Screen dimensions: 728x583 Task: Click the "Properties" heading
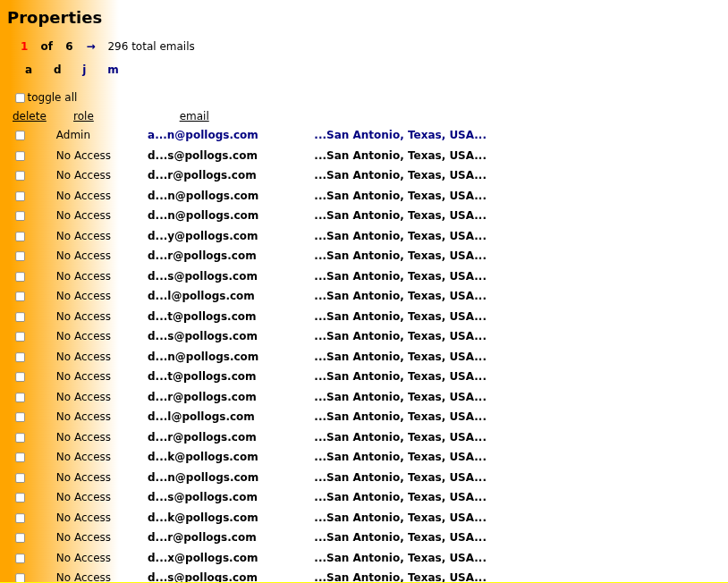coord(55,17)
